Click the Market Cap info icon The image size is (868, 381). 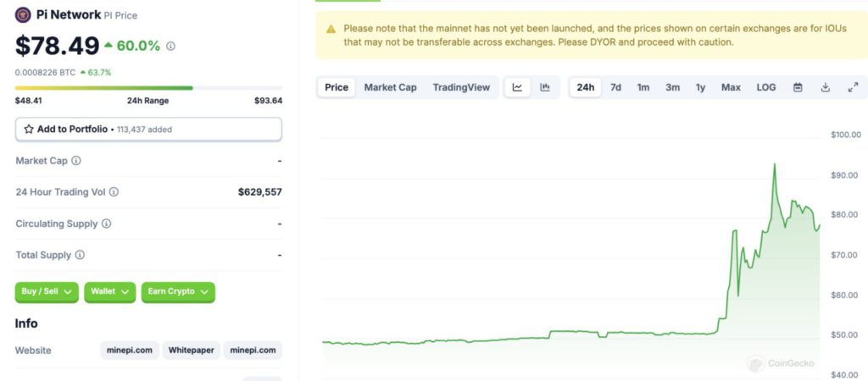point(76,161)
